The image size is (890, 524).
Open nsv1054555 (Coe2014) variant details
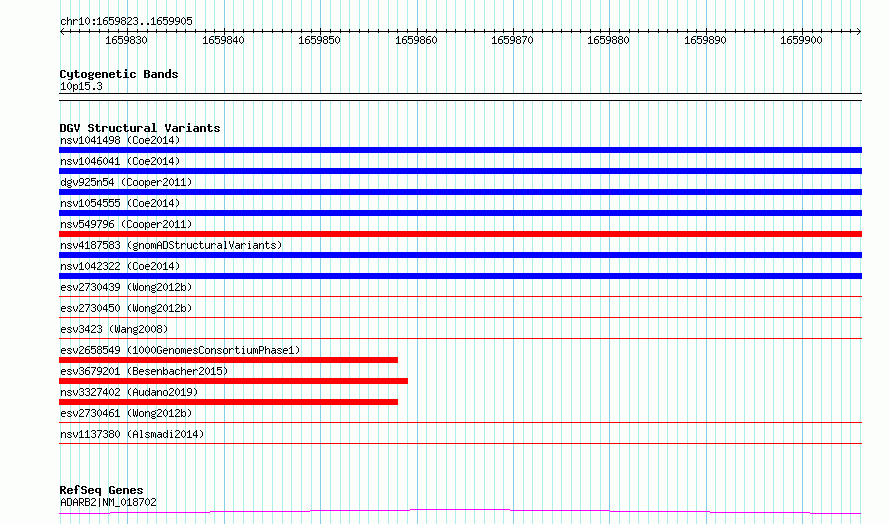click(x=120, y=203)
